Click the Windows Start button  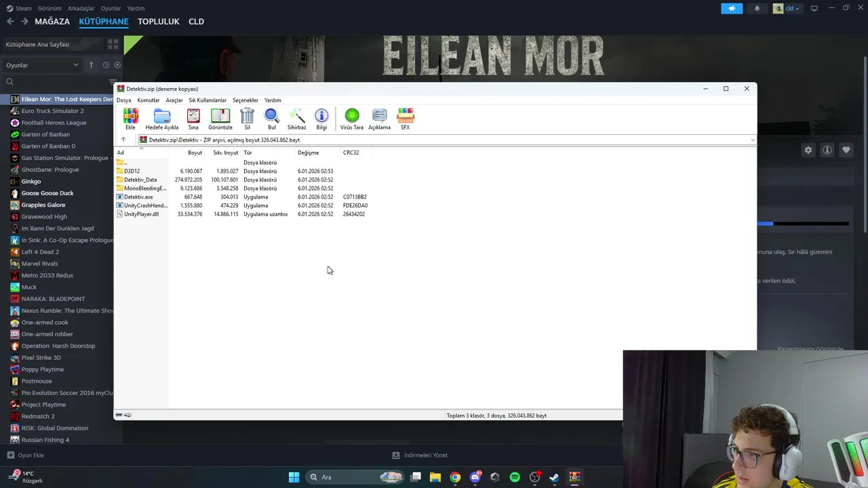294,477
